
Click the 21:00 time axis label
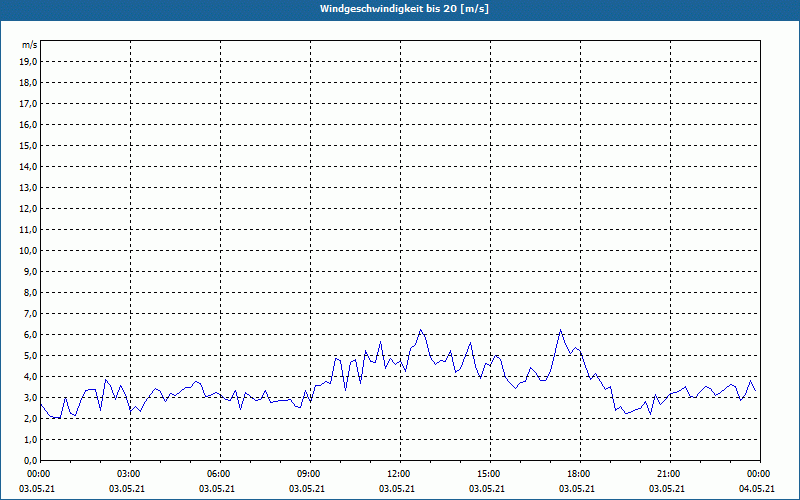tap(670, 474)
